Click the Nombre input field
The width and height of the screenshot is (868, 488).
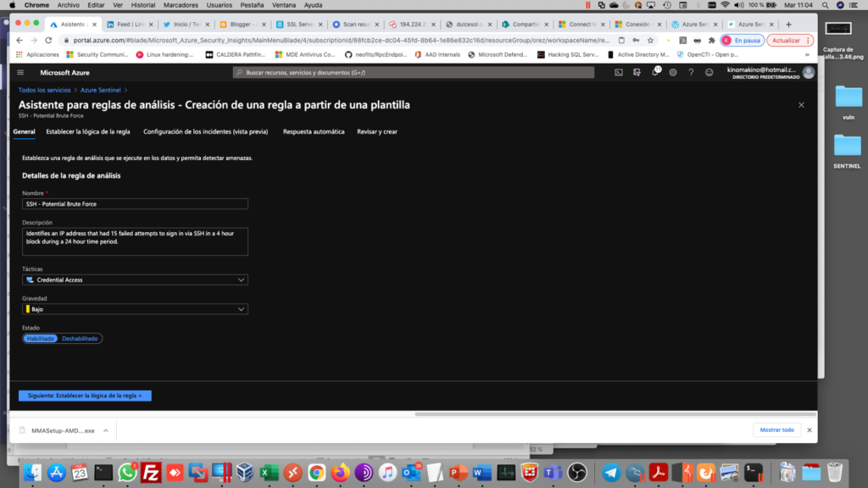(x=136, y=203)
